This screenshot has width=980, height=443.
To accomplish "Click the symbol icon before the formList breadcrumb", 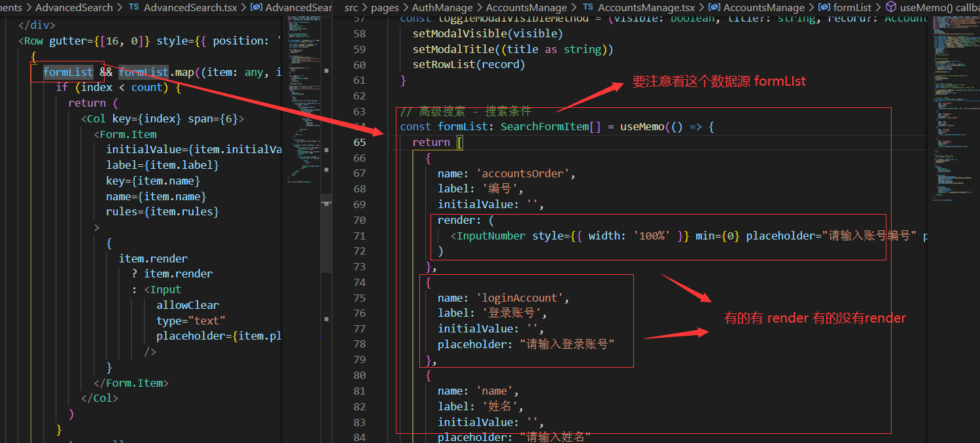I will (x=824, y=8).
